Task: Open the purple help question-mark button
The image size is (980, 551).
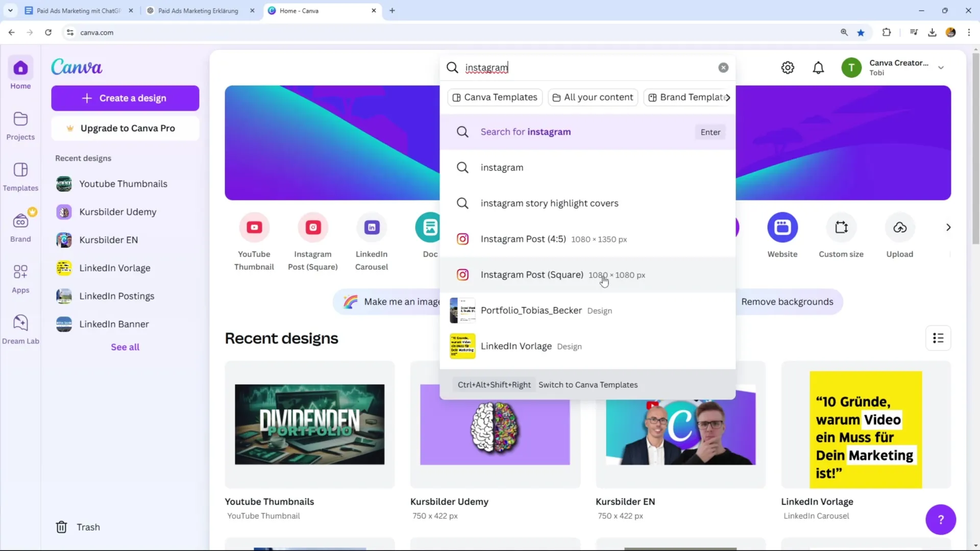Action: click(x=941, y=519)
